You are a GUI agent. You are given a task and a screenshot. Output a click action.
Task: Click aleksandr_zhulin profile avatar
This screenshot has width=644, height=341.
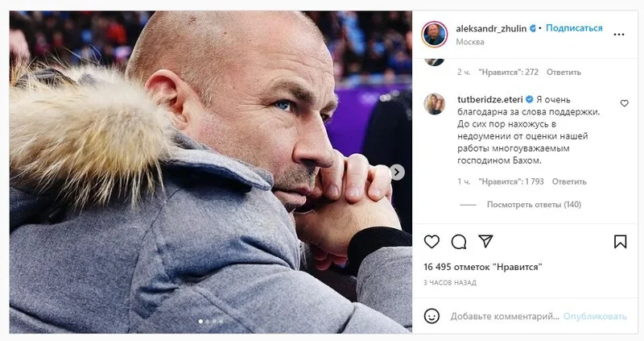435,34
